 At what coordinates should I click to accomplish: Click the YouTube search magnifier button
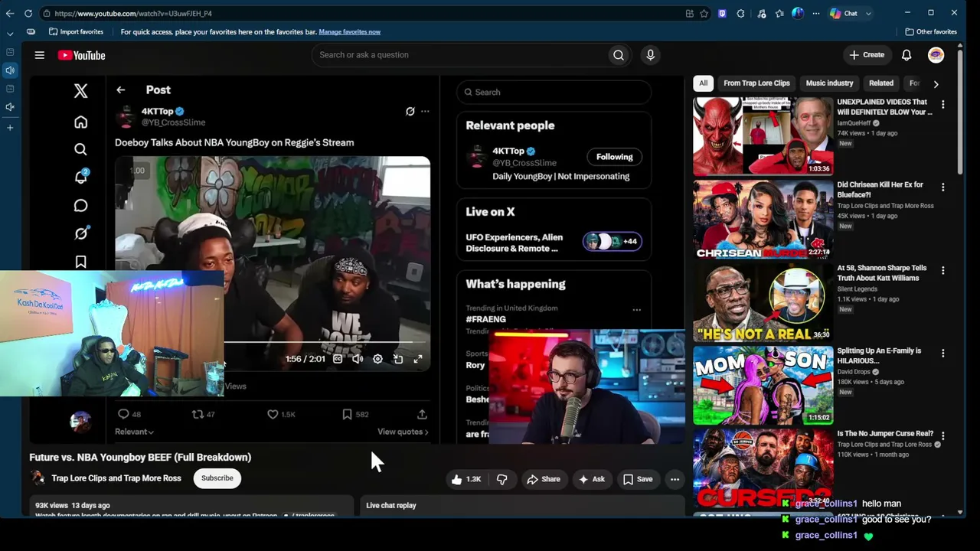point(618,55)
